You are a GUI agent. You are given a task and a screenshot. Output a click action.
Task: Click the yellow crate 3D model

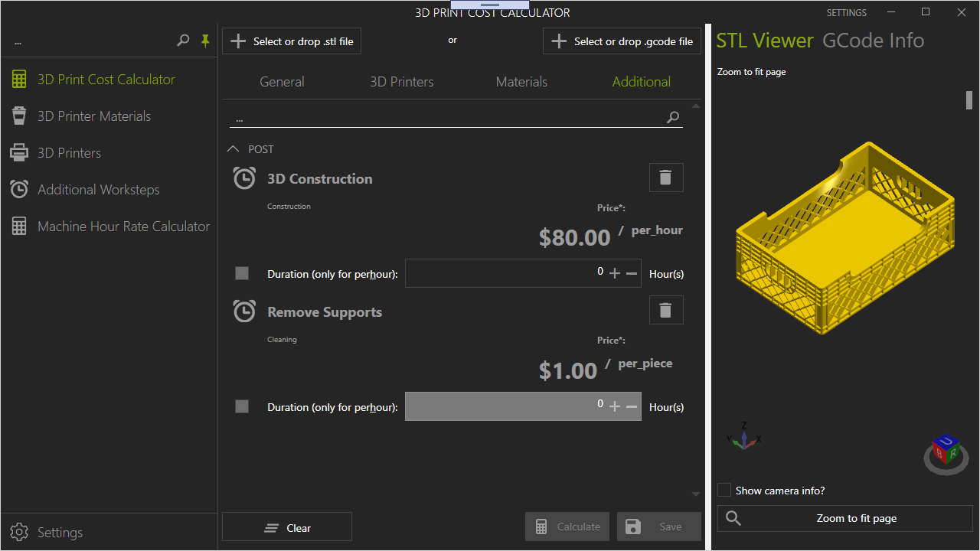tap(846, 237)
